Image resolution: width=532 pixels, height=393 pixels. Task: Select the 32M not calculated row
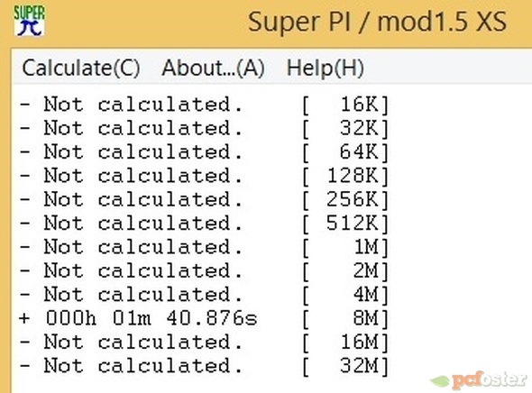205,366
